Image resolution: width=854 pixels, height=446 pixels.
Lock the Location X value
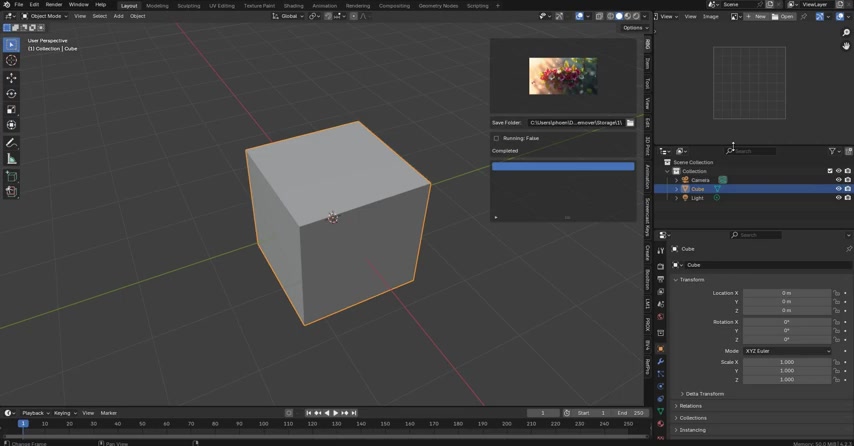pos(837,293)
